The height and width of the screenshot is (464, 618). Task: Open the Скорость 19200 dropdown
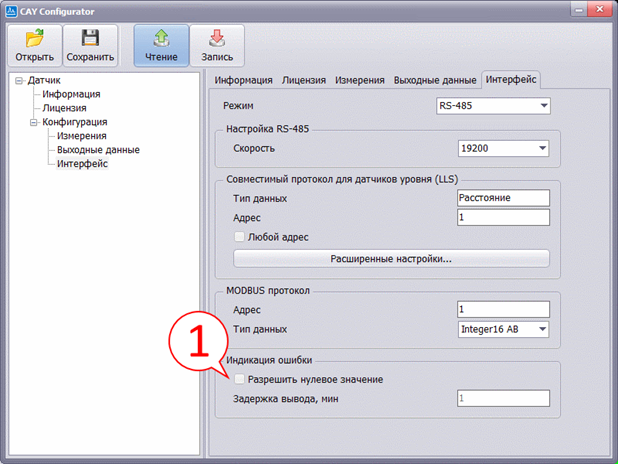503,148
